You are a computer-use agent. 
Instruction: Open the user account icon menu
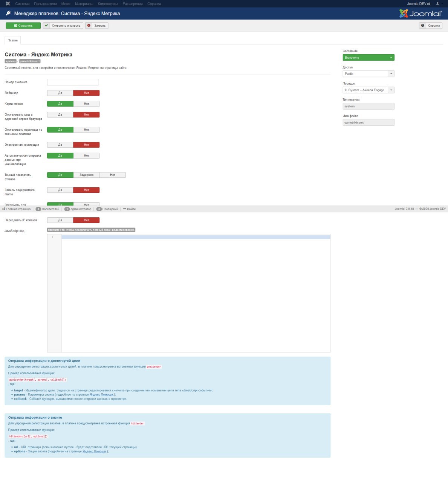(x=437, y=4)
